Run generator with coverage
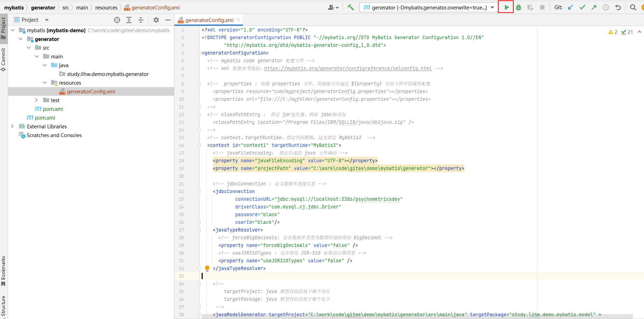This screenshot has height=319, width=644. click(530, 7)
